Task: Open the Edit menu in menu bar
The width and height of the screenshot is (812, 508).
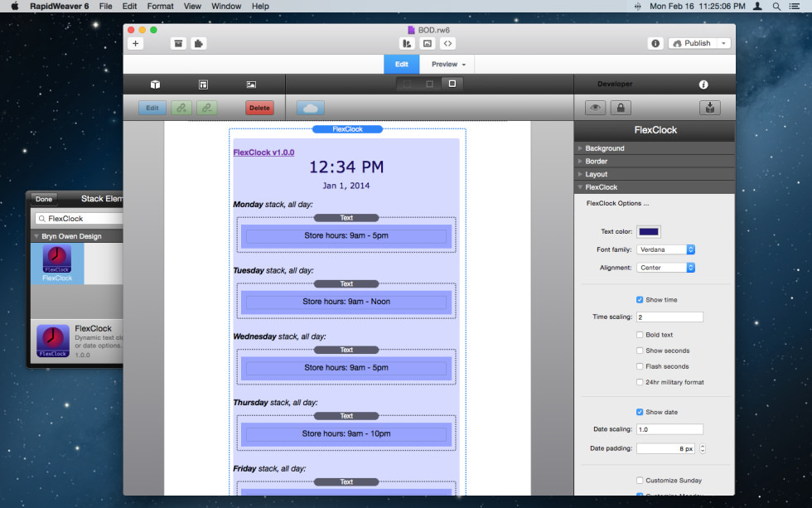Action: coord(129,6)
